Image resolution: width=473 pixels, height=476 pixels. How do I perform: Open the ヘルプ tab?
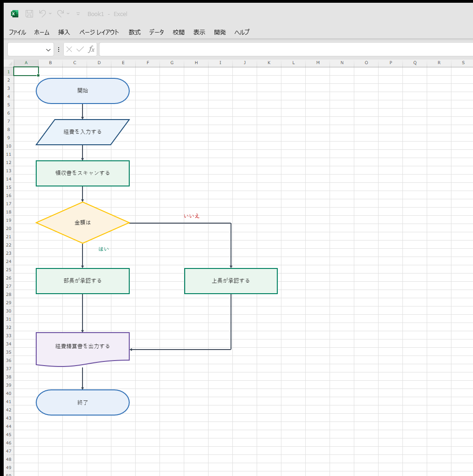pos(242,32)
